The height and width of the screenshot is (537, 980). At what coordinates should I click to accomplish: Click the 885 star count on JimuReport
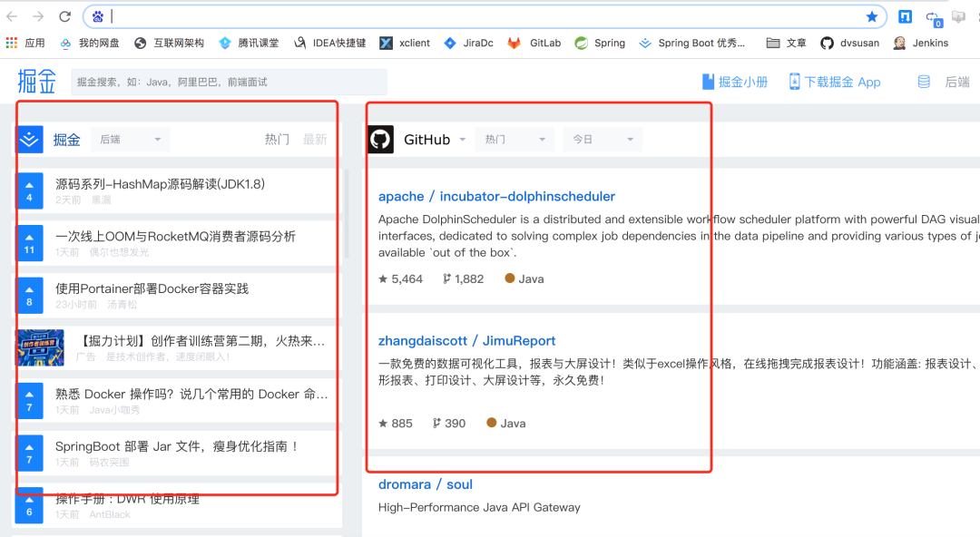(x=396, y=424)
